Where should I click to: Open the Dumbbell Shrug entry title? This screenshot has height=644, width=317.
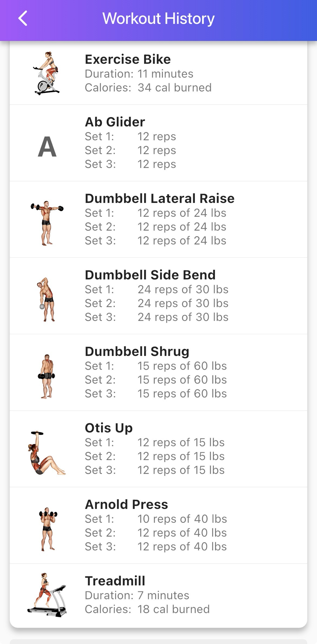click(137, 351)
